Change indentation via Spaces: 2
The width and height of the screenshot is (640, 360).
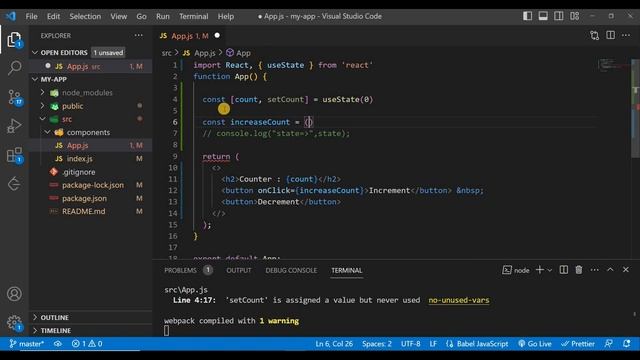[377, 344]
